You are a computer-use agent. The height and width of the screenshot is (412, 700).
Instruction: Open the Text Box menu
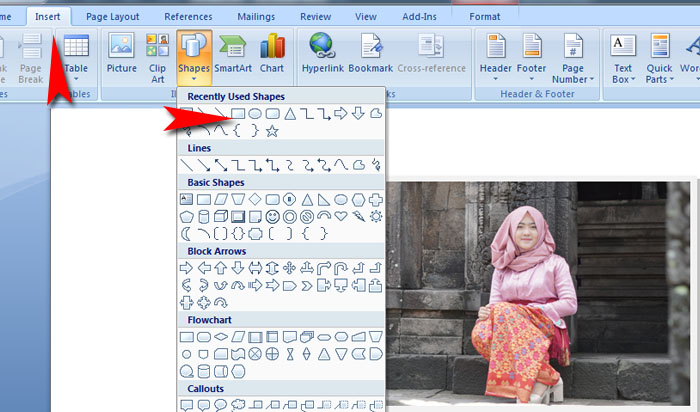(623, 59)
